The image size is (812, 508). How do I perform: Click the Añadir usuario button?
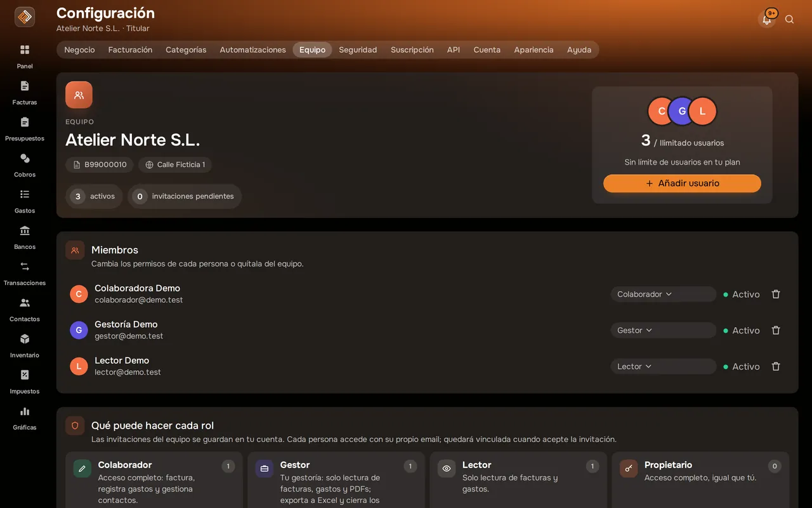tap(682, 184)
